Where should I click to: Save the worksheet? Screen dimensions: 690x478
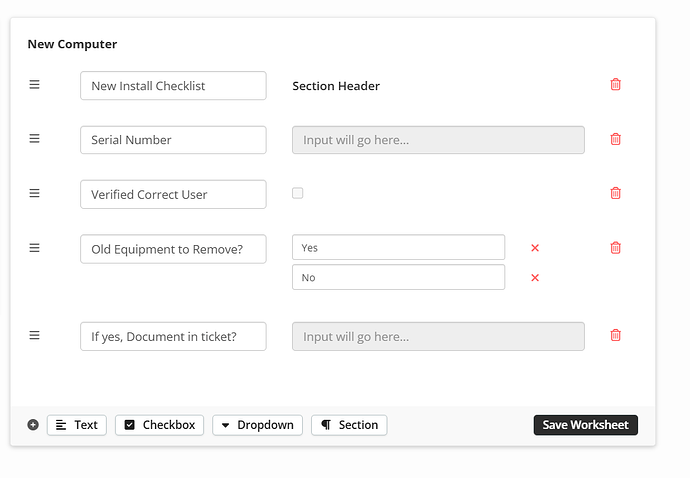pyautogui.click(x=585, y=425)
